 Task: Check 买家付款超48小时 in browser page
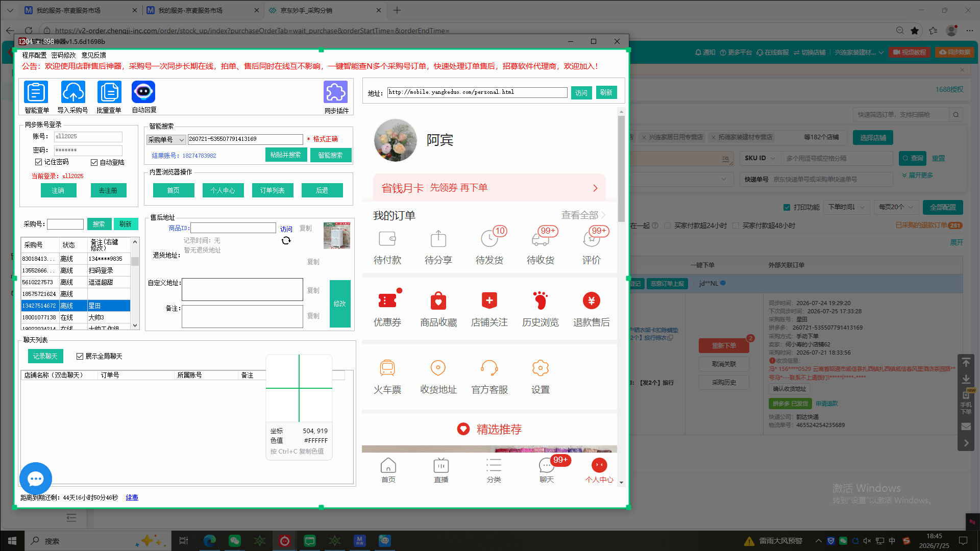point(736,226)
